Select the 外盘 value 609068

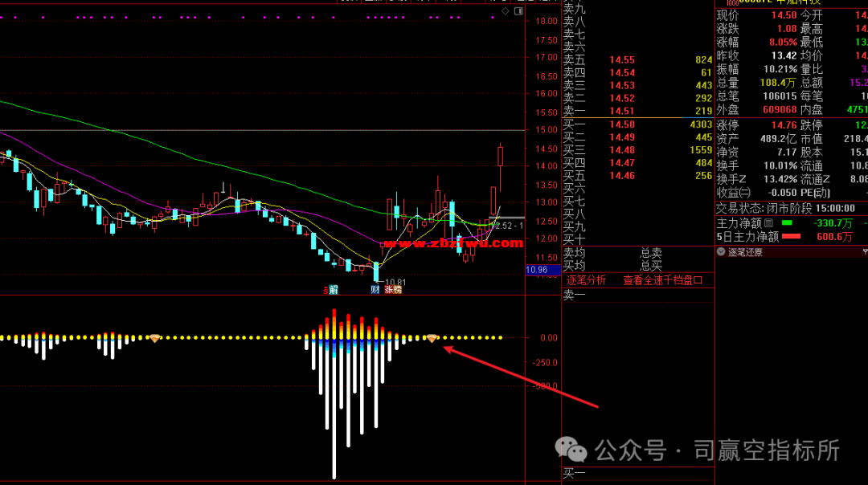point(779,109)
